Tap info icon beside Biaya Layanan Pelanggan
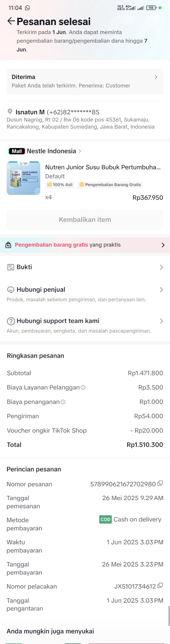 click(83, 387)
